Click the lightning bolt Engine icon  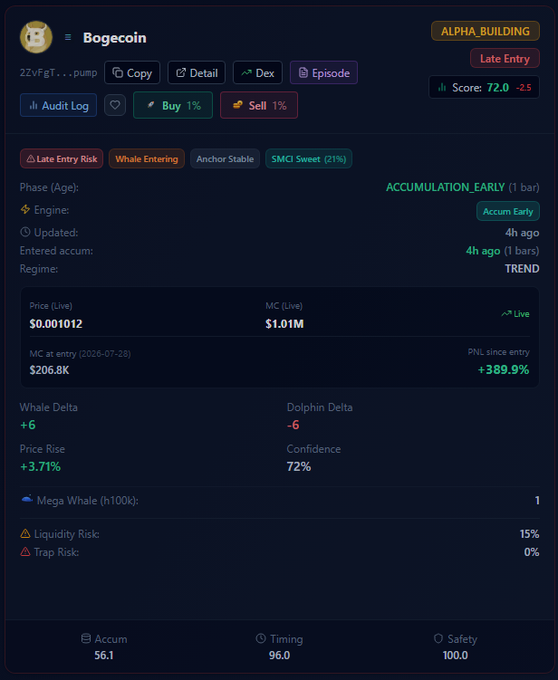(x=25, y=209)
